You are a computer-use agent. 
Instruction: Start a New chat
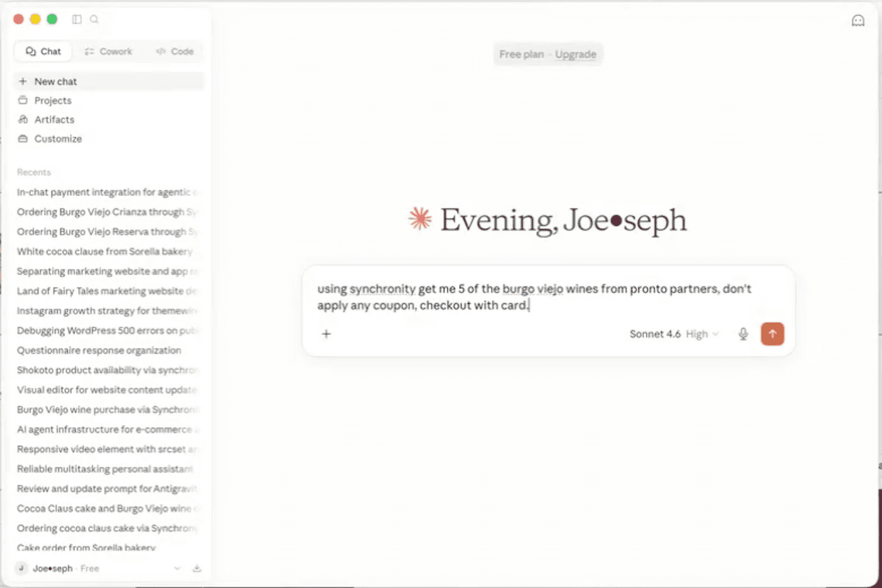coord(108,81)
